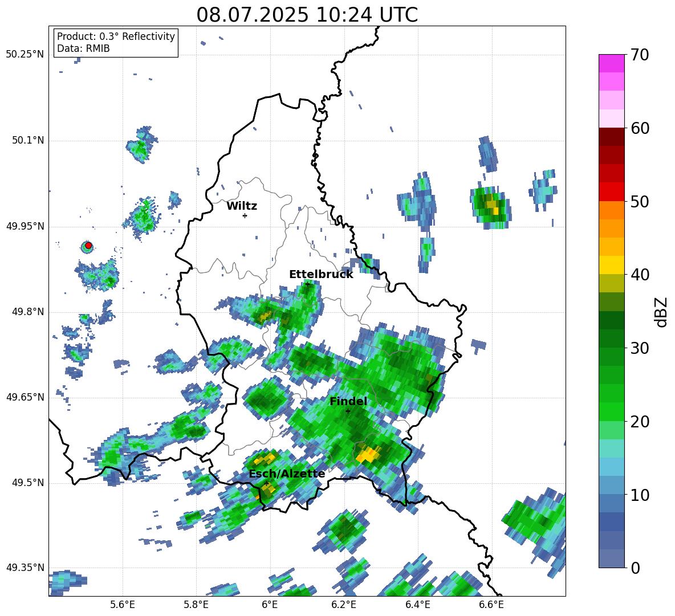Click the 49.65°N latitude label
Image resolution: width=675 pixels, height=616 pixels.
click(x=25, y=397)
